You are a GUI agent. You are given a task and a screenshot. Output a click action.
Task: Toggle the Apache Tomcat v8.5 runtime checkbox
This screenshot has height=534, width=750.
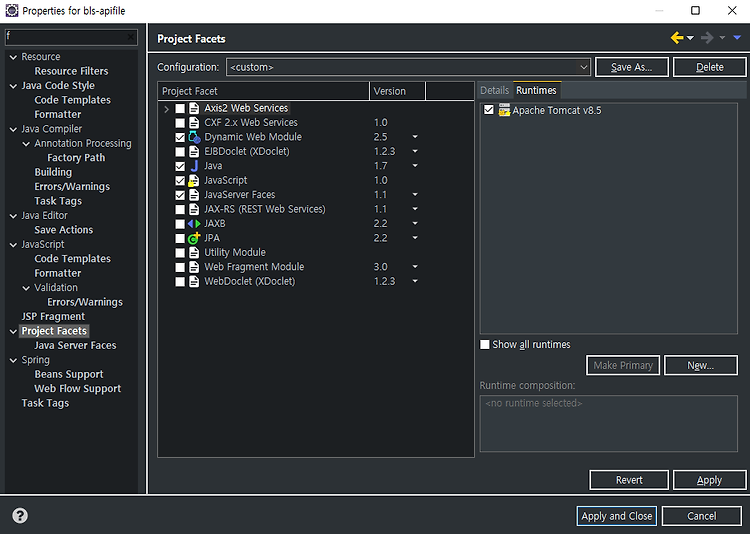pyautogui.click(x=488, y=110)
